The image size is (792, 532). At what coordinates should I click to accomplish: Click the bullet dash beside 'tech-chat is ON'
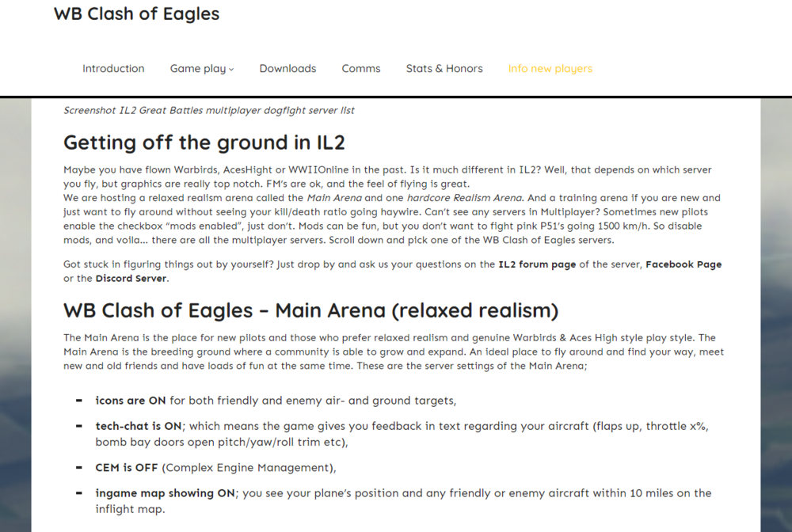(x=78, y=426)
